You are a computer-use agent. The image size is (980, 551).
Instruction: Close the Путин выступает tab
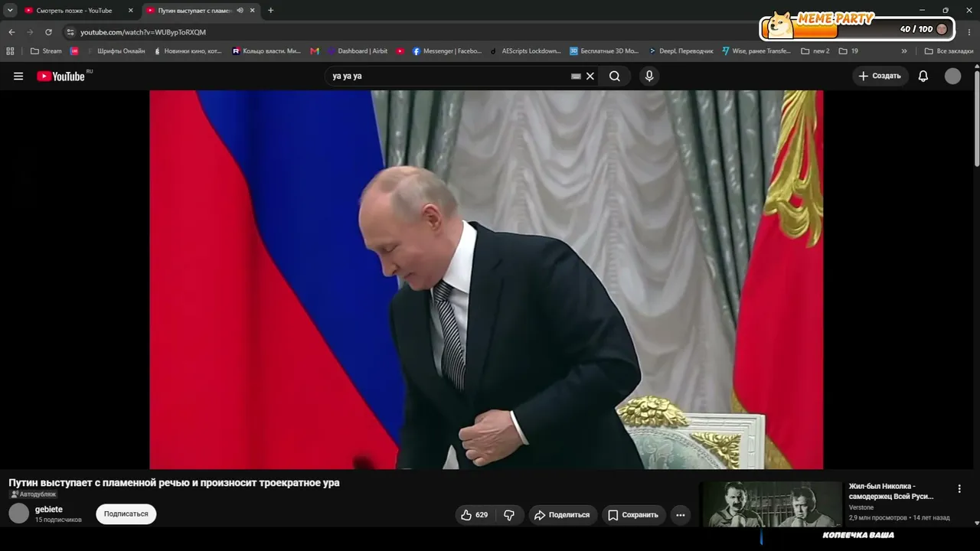(252, 11)
